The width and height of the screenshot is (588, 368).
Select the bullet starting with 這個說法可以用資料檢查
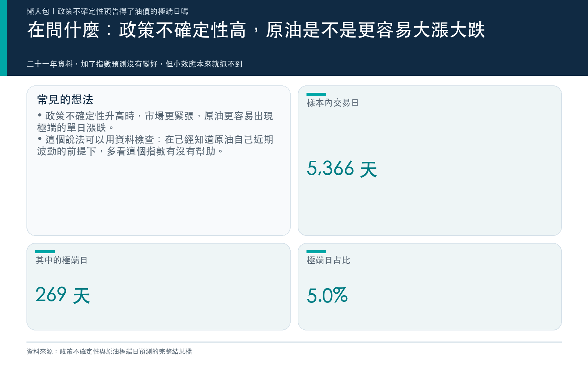(155, 145)
